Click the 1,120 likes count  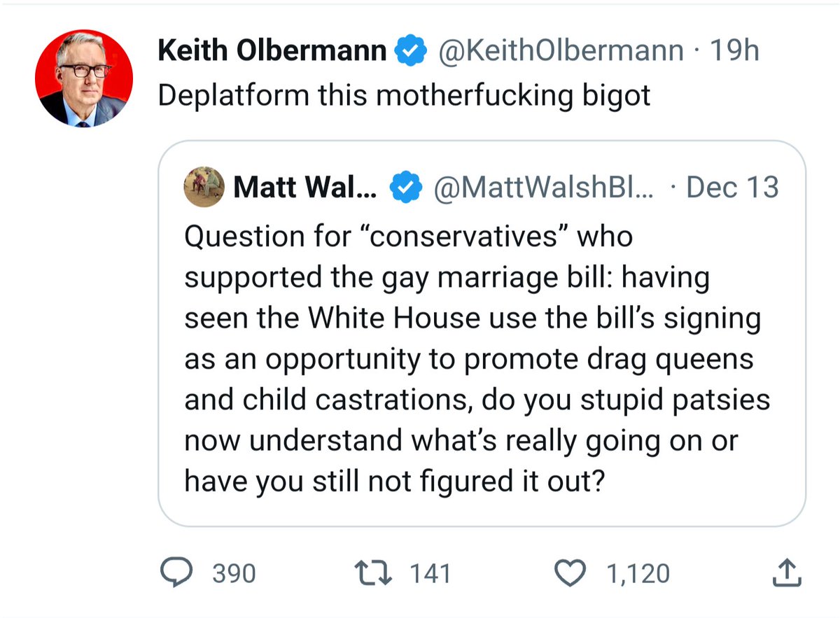tap(638, 574)
